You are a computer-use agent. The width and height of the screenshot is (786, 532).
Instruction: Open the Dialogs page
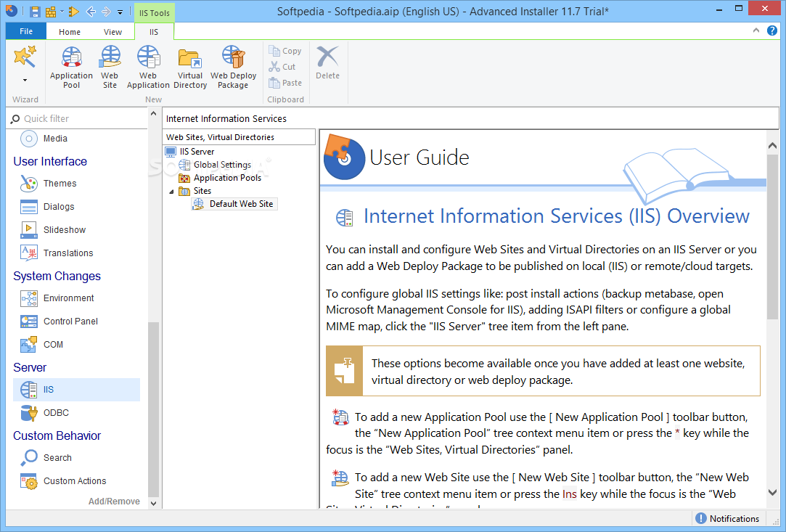point(48,207)
